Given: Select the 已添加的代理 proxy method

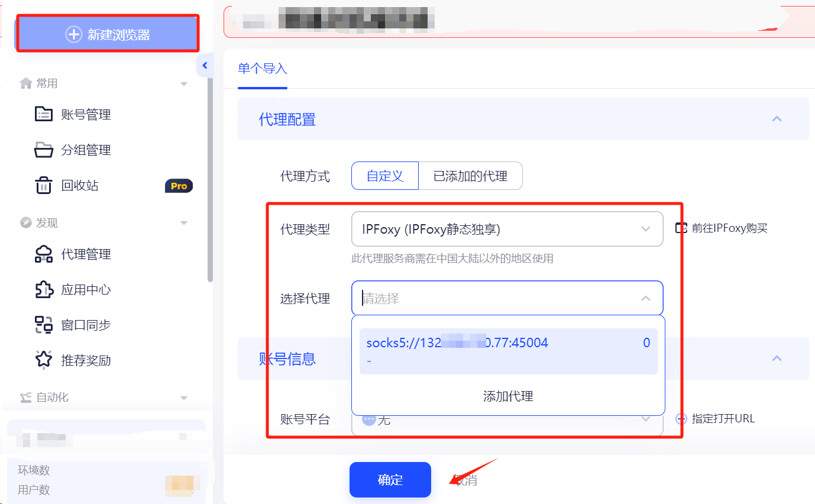Looking at the screenshot, I should 470,176.
